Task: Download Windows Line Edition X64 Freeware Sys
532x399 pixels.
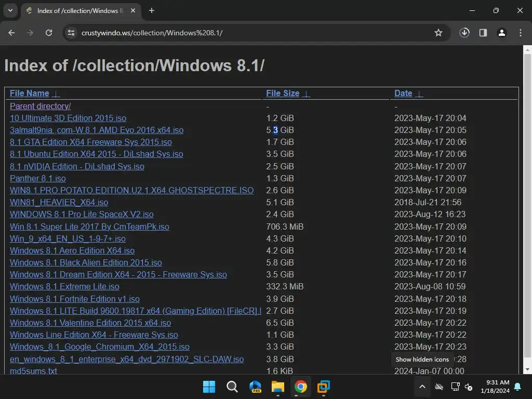Action: pyautogui.click(x=94, y=335)
